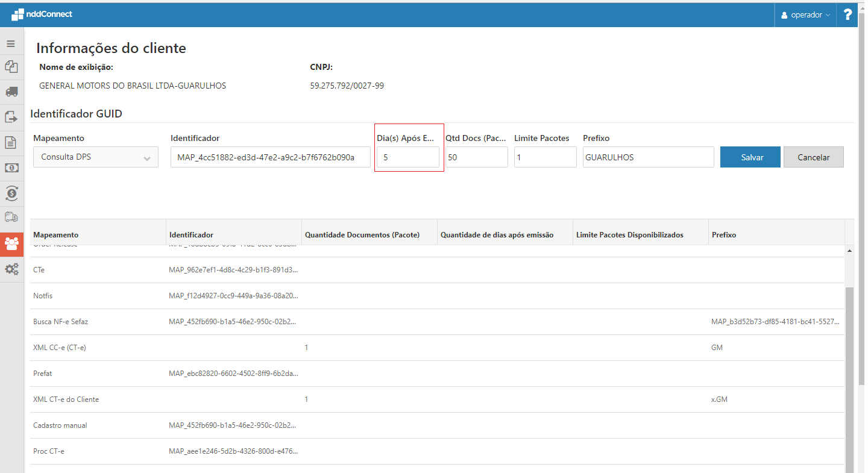
Task: Expand the Mapeamento dropdown showing Consulta DPS
Action: coord(95,157)
